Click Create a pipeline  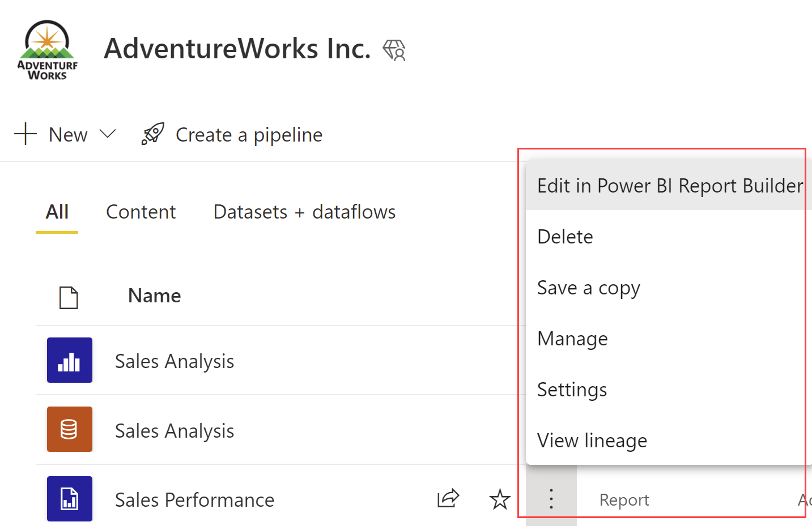(249, 135)
